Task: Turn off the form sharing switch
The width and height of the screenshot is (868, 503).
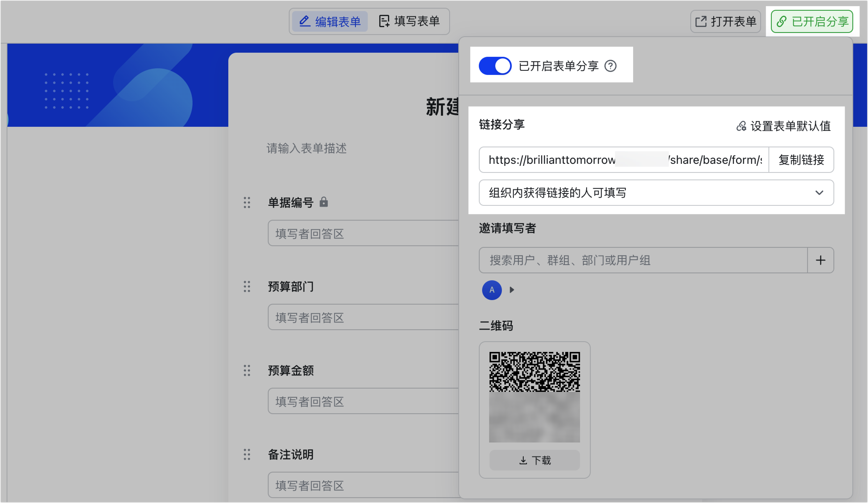Action: [x=495, y=66]
